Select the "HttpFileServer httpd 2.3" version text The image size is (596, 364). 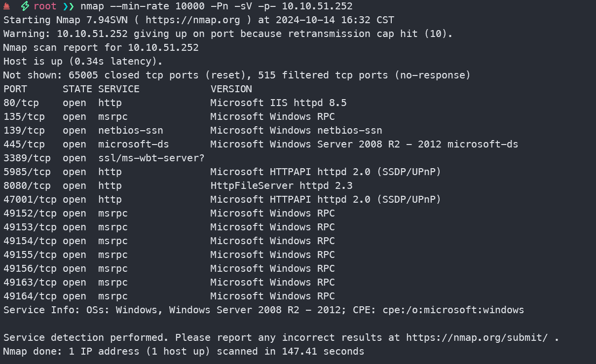(281, 186)
